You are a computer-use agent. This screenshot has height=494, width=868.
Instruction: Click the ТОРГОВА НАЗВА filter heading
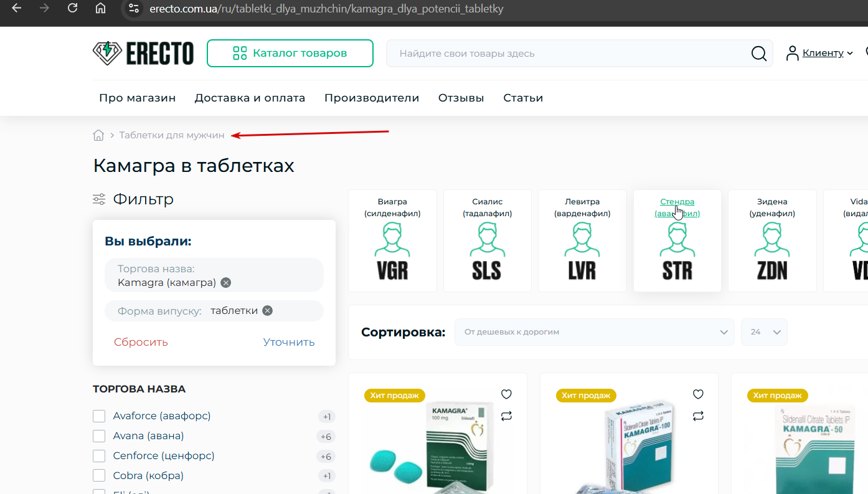click(139, 389)
